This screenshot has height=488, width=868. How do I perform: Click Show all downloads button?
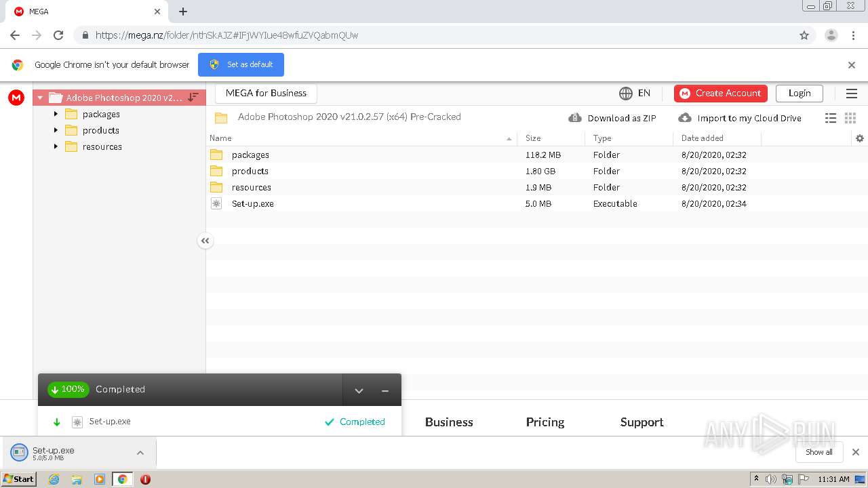click(818, 452)
